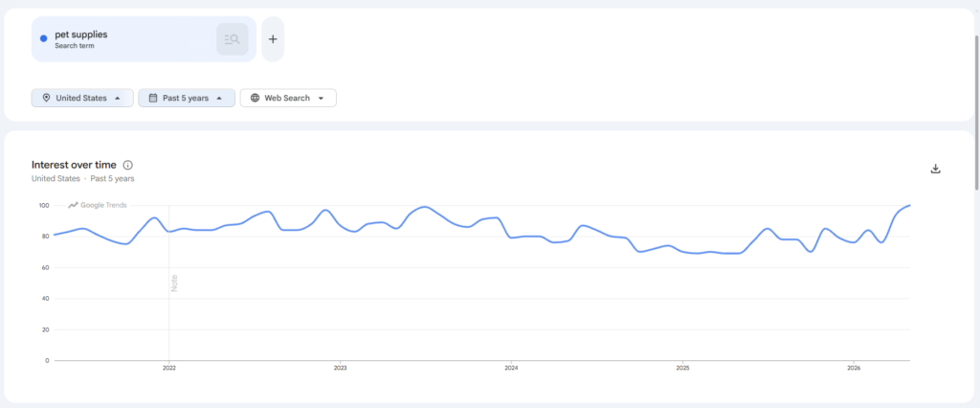
Task: Click the 2022 label on the time axis
Action: 168,368
